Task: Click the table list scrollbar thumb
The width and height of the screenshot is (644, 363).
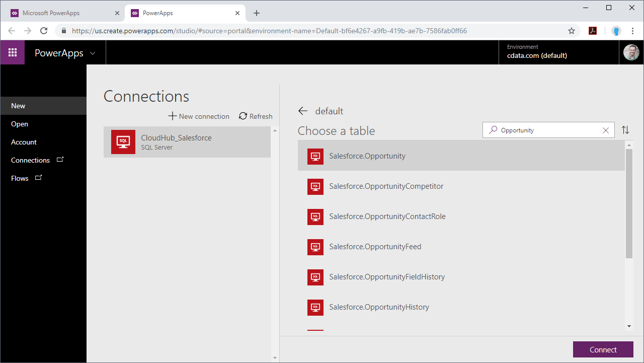Action: pos(629,203)
